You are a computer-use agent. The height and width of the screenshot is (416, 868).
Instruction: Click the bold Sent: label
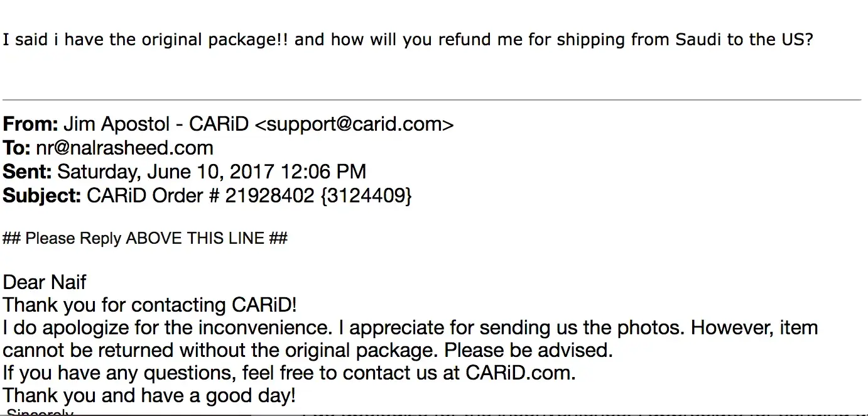(x=28, y=172)
